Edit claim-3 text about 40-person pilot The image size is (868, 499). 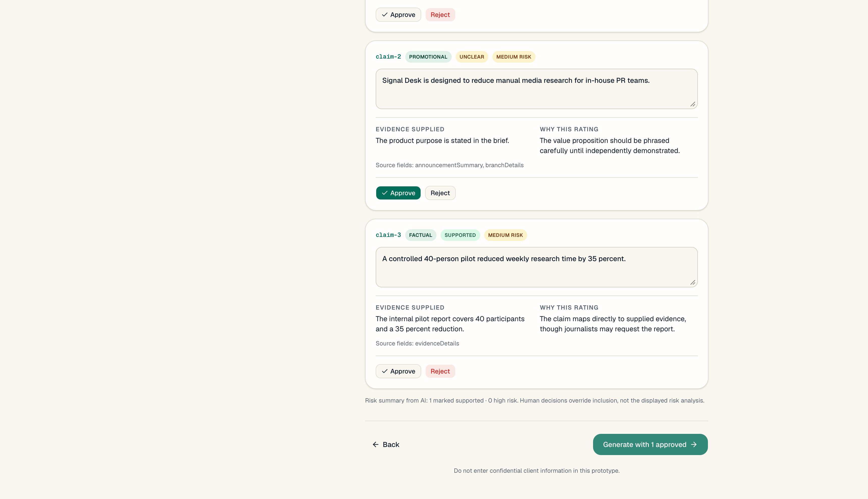click(537, 267)
